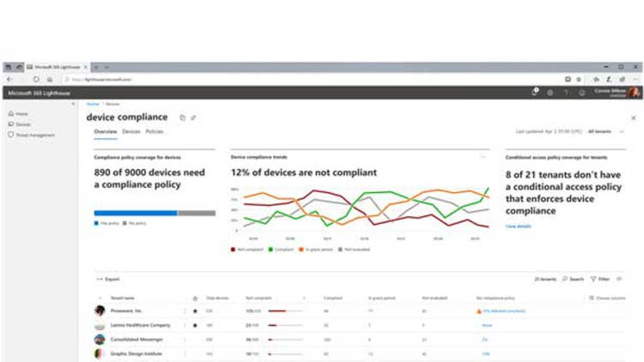Open settings gear in Lighthouse header

pyautogui.click(x=550, y=92)
